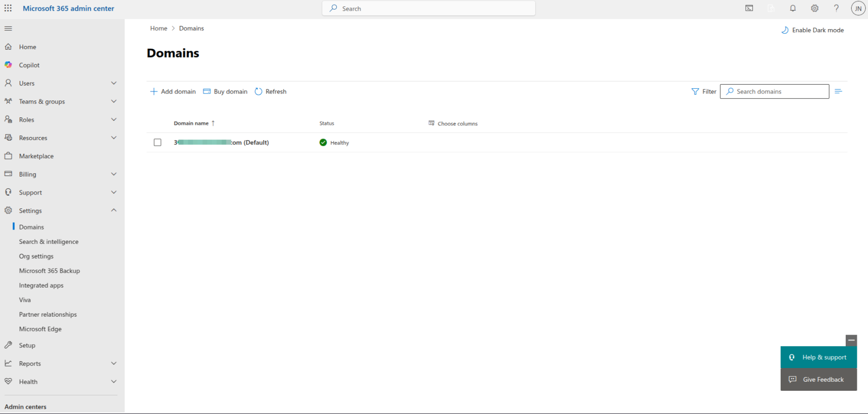This screenshot has width=868, height=414.
Task: Open the default domain name link
Action: [x=221, y=142]
